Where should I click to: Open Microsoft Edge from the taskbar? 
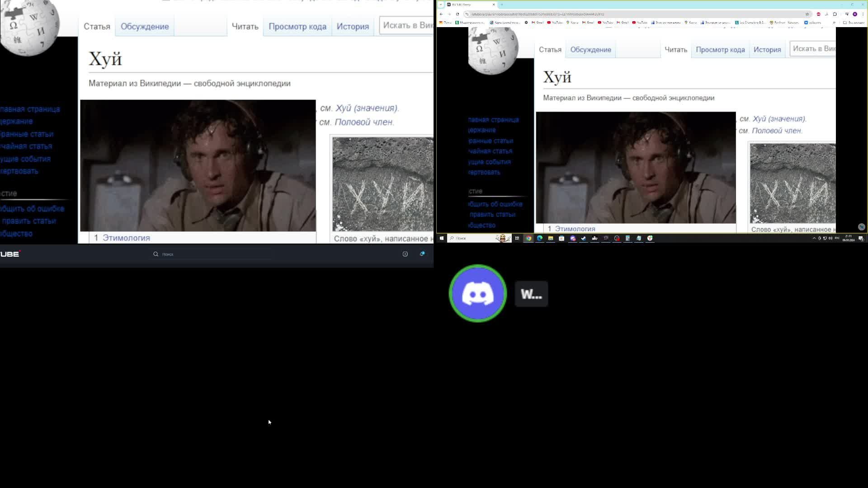coord(539,238)
